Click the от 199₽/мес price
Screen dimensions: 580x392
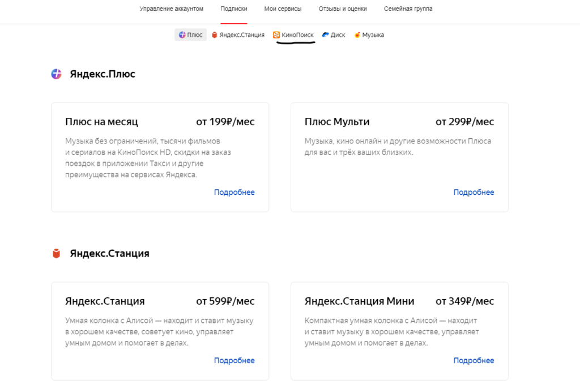coord(225,122)
